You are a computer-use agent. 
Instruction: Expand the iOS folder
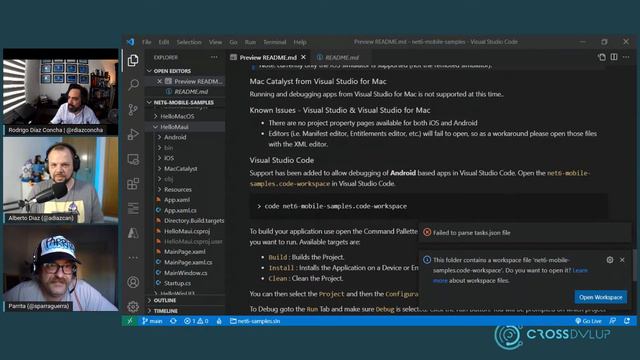(185, 158)
